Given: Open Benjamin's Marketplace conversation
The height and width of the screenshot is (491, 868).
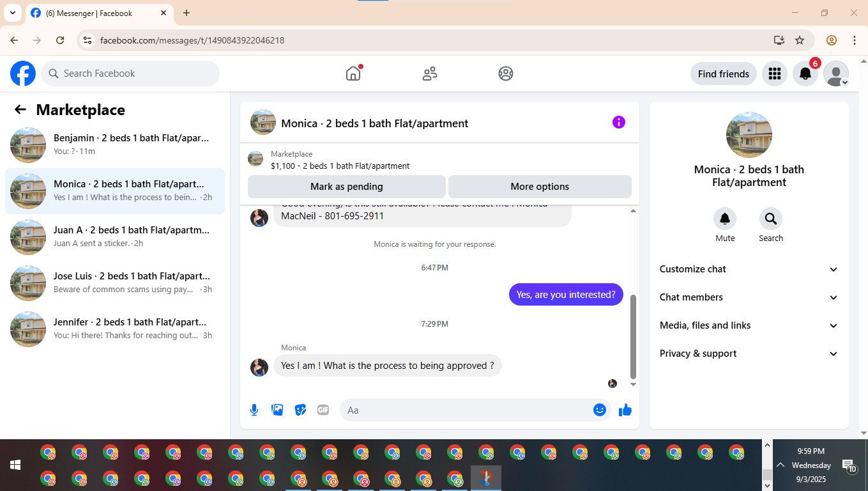Looking at the screenshot, I should tap(115, 145).
